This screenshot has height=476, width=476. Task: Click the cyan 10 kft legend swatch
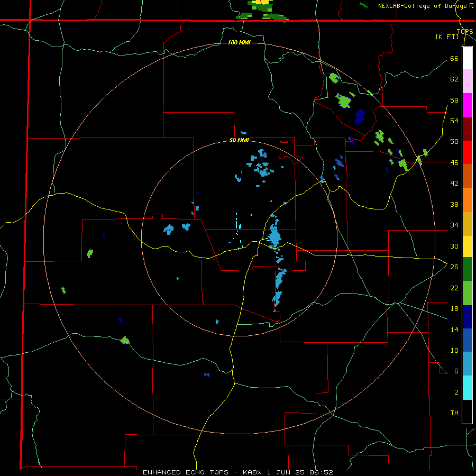[x=467, y=388]
